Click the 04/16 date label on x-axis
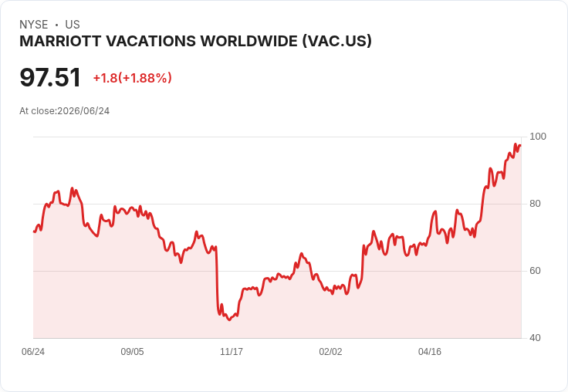Image resolution: width=568 pixels, height=392 pixels. click(430, 351)
